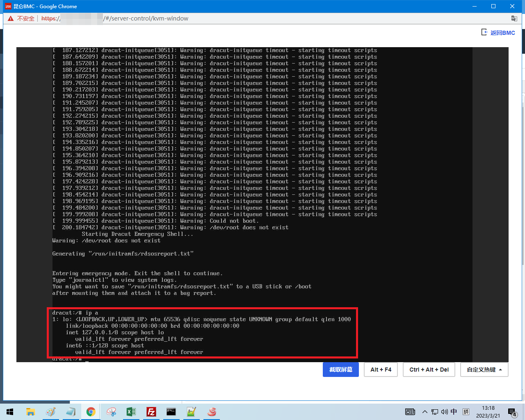
Task: Click the translate page icon in address bar
Action: coord(514,18)
